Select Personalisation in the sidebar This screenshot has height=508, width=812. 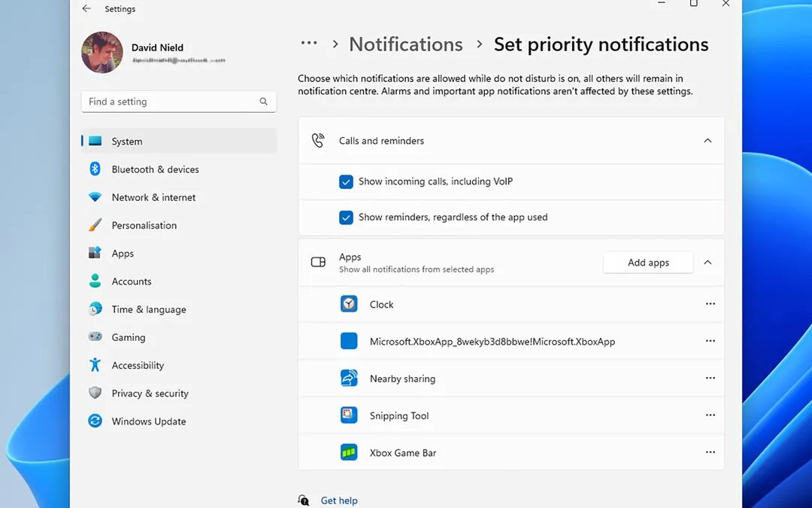pyautogui.click(x=144, y=225)
